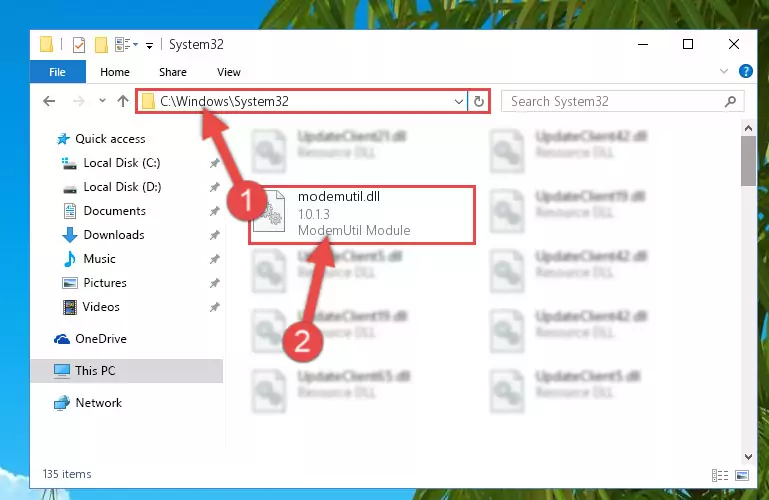Click the pin icon beside Videos
Screen dimensions: 769x500
(214, 307)
